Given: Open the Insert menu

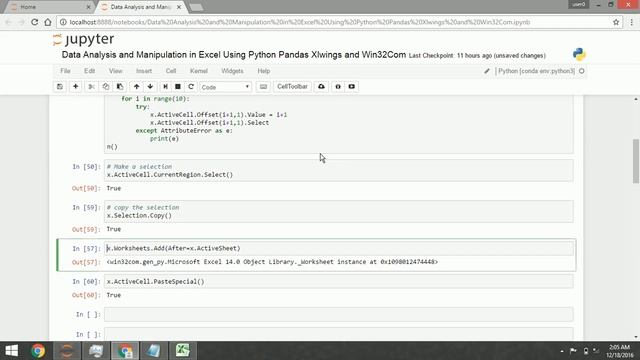Looking at the screenshot, I should coord(144,71).
